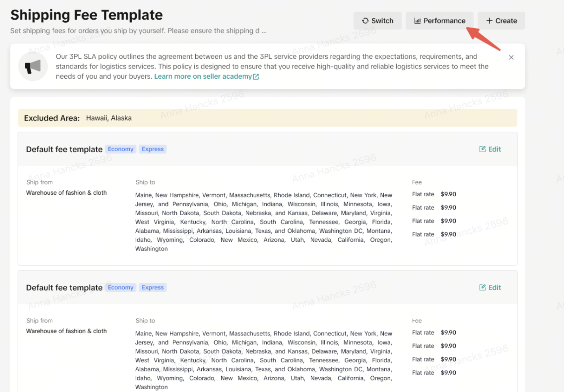This screenshot has height=392, width=564.
Task: Click second template's Default fee template title
Action: tap(64, 288)
